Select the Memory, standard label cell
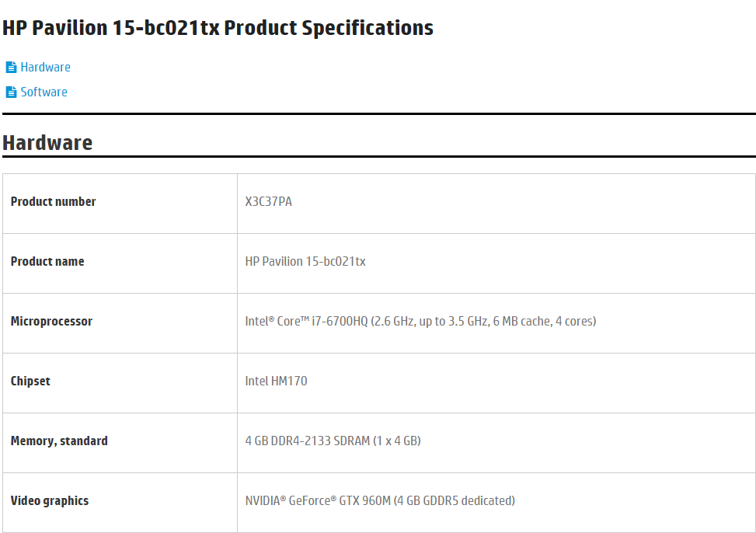Screen dimensions: 756x533 tap(120, 443)
